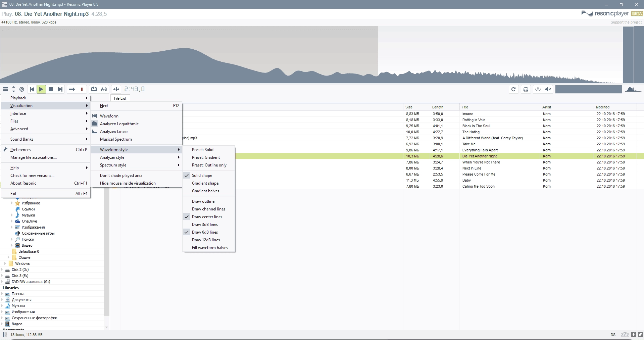Skip to next track

[60, 89]
